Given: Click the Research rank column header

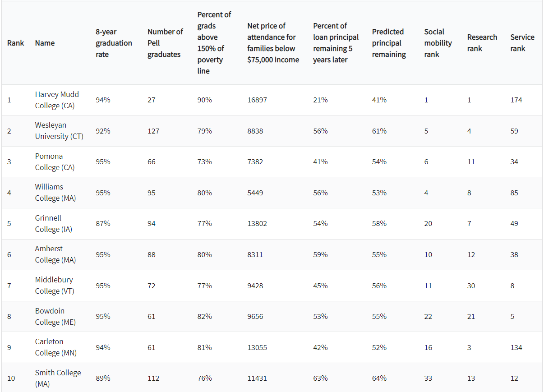Looking at the screenshot, I should pyautogui.click(x=482, y=43).
